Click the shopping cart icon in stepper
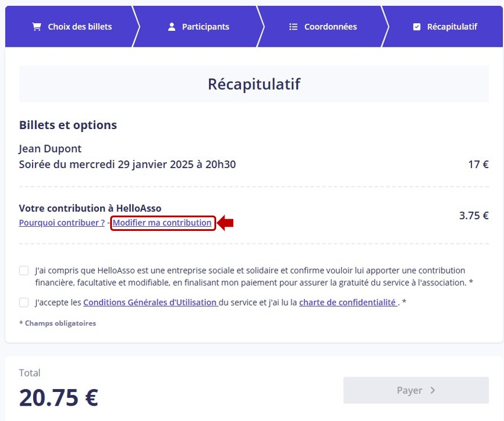The image size is (504, 421). coord(37,27)
